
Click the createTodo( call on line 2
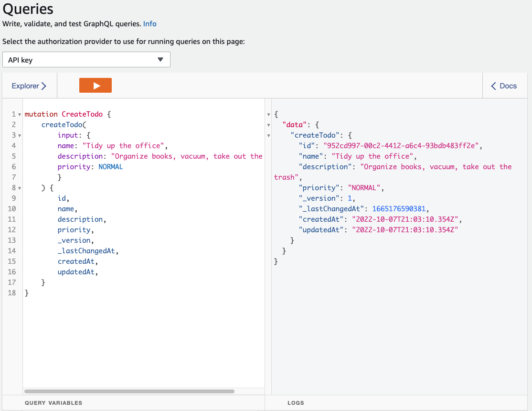click(x=64, y=125)
